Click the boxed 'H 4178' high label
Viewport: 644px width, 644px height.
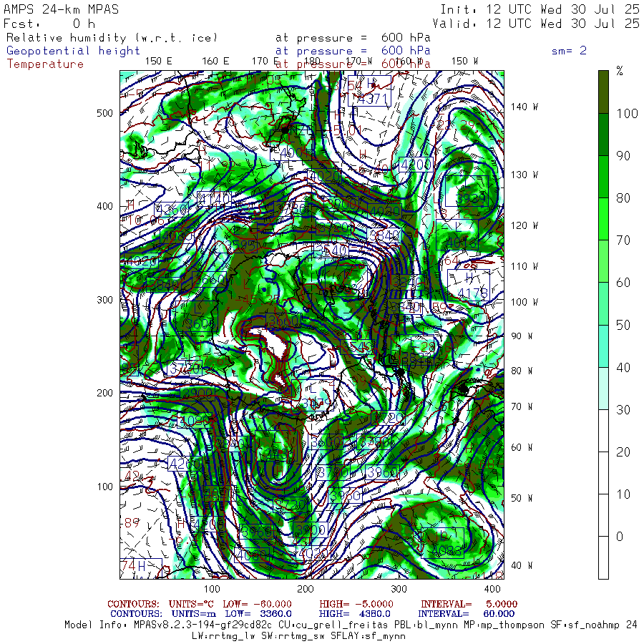[x=469, y=285]
